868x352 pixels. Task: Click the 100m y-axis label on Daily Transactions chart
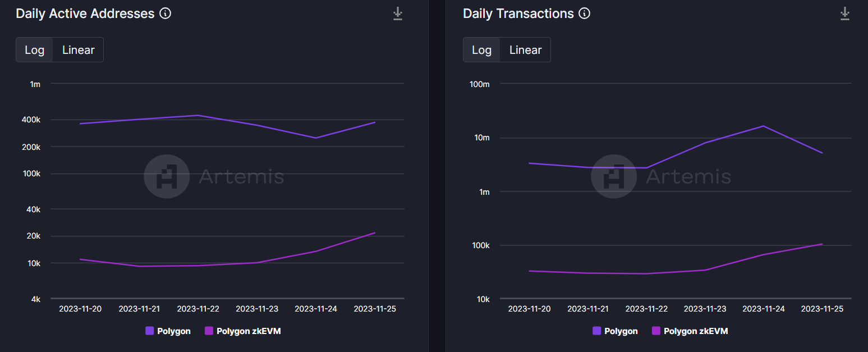479,84
